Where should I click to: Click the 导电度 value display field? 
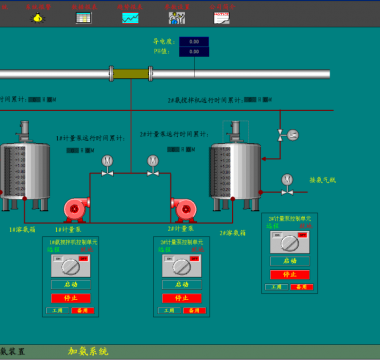pyautogui.click(x=194, y=42)
